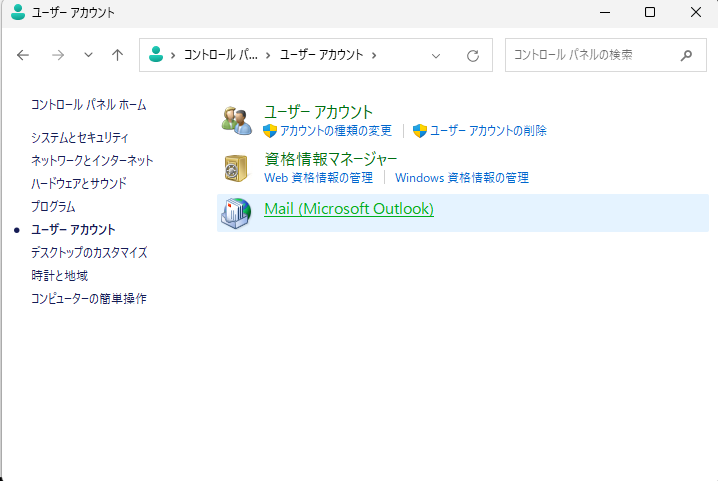Go to コントロール パネル ホーム

coord(88,105)
